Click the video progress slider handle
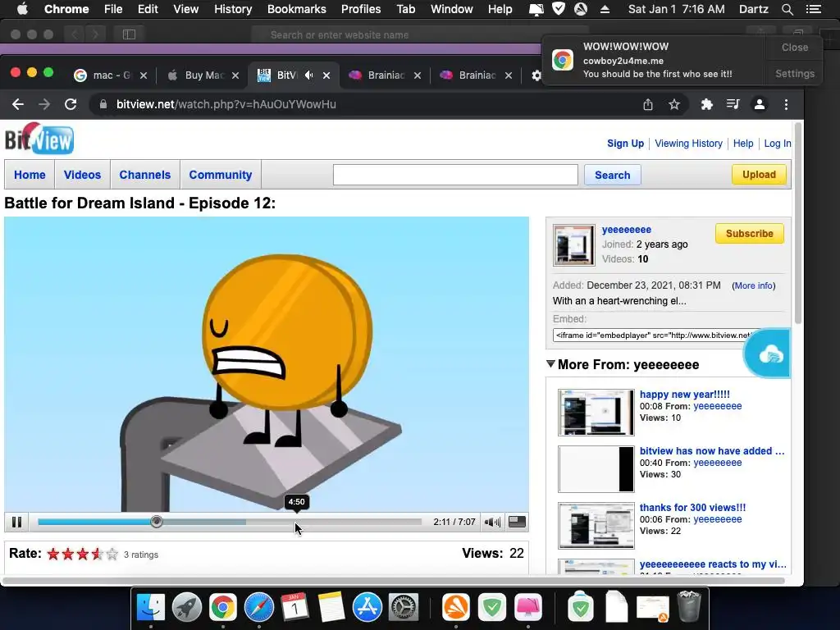Image resolution: width=840 pixels, height=630 pixels. click(x=157, y=521)
